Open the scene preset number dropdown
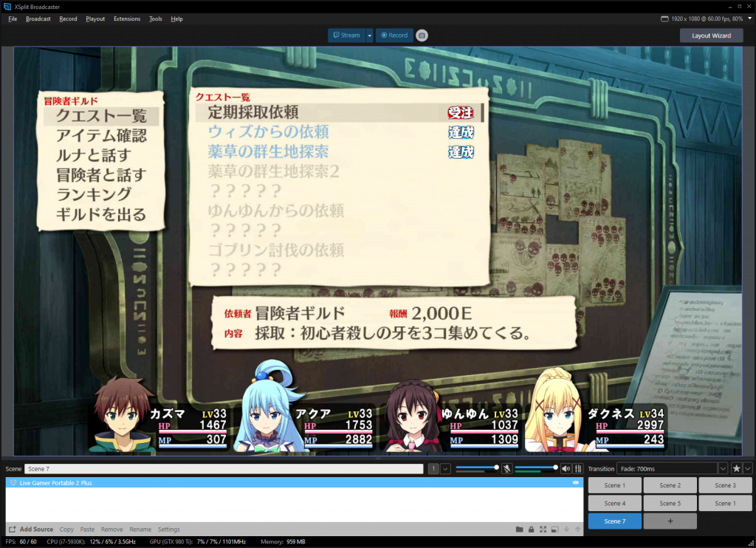 (x=445, y=468)
